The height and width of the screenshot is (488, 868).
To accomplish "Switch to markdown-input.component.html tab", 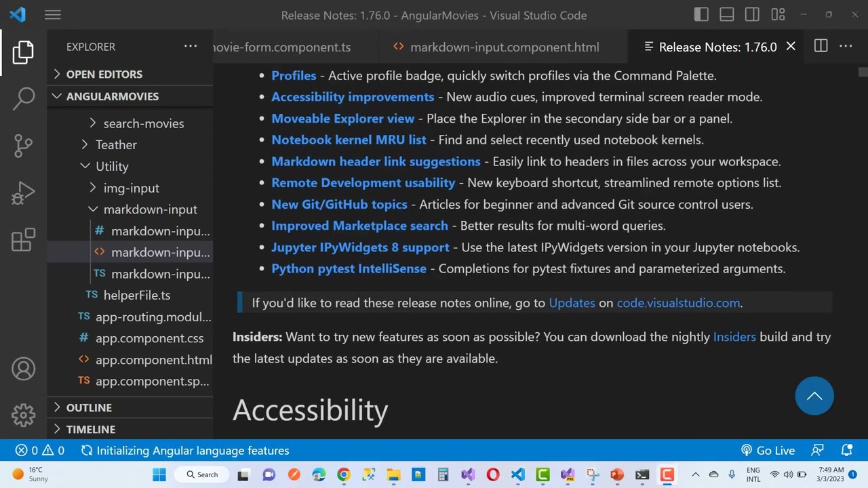I will [504, 47].
